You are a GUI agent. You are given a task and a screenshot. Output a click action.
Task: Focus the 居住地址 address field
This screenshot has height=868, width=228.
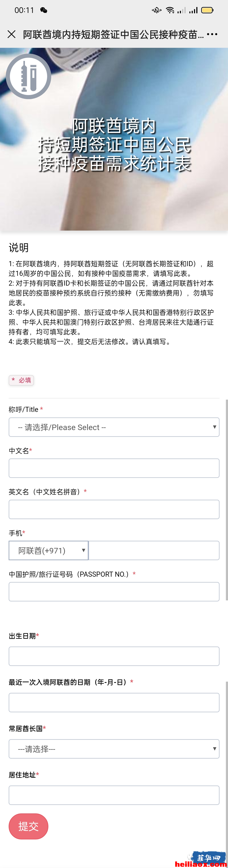114,795
